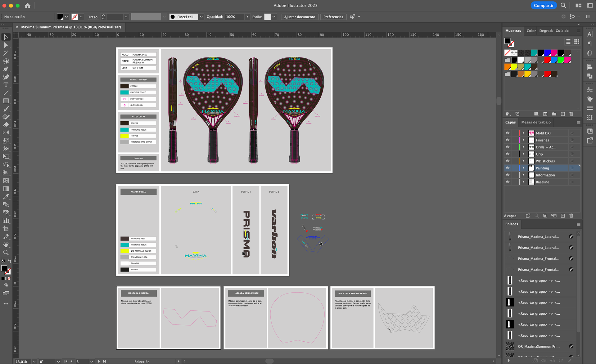This screenshot has width=596, height=364.
Task: Open the Capas panel options menu
Action: pyautogui.click(x=579, y=123)
